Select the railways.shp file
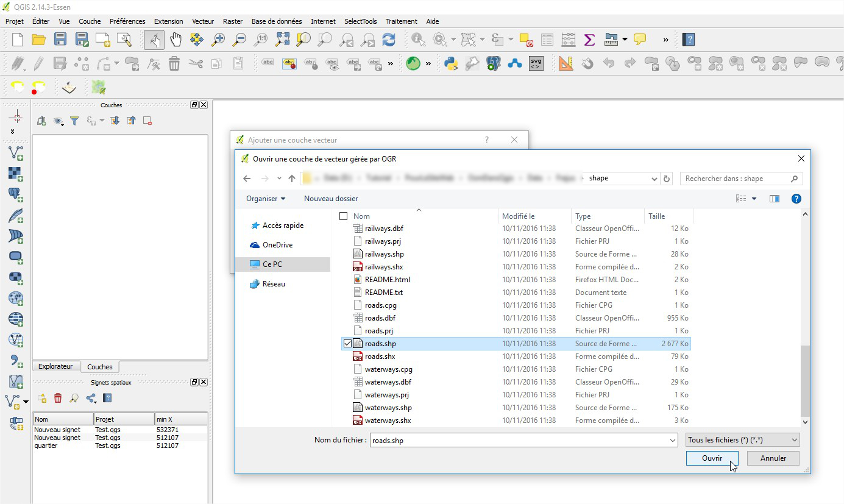This screenshot has width=844, height=504. 384,254
